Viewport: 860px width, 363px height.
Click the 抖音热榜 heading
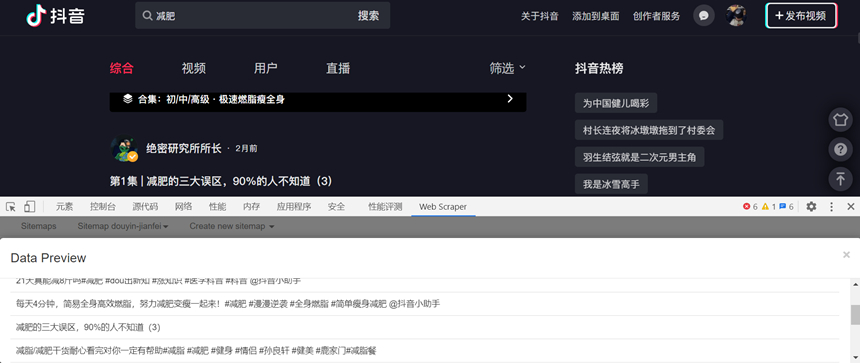[599, 69]
